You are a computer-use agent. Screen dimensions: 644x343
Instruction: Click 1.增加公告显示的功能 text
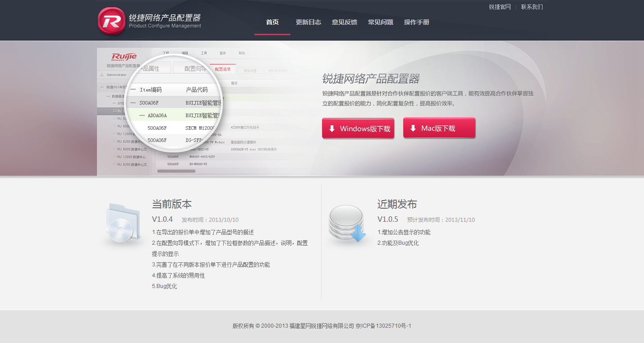(x=404, y=233)
